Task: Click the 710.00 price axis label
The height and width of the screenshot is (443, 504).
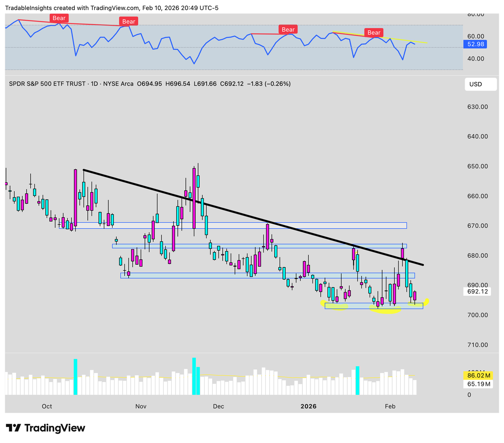Action: click(x=478, y=345)
